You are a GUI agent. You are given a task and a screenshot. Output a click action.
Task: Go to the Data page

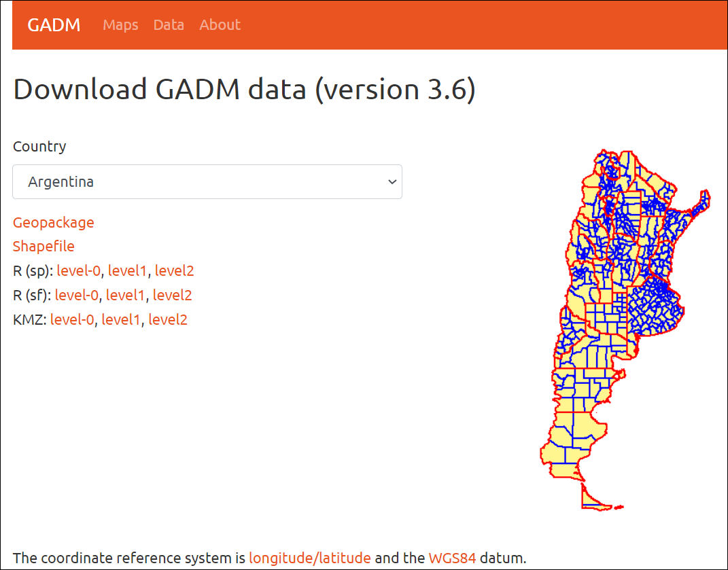pyautogui.click(x=169, y=25)
